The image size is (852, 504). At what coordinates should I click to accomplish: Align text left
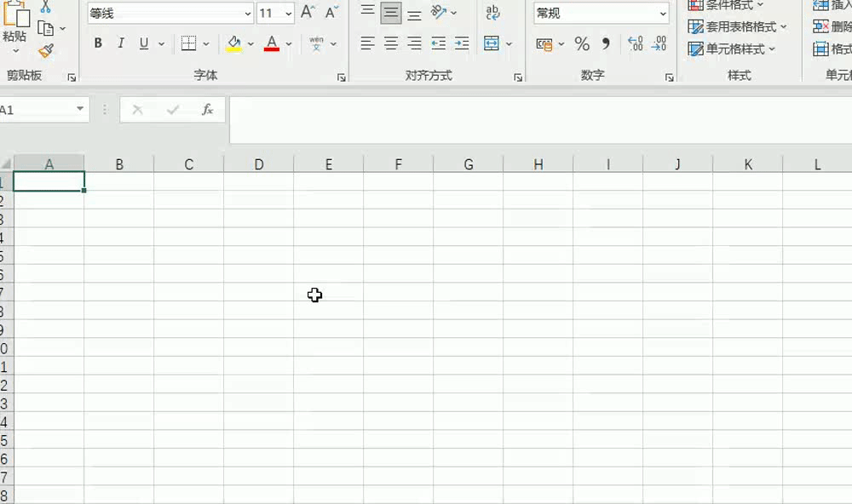click(368, 43)
